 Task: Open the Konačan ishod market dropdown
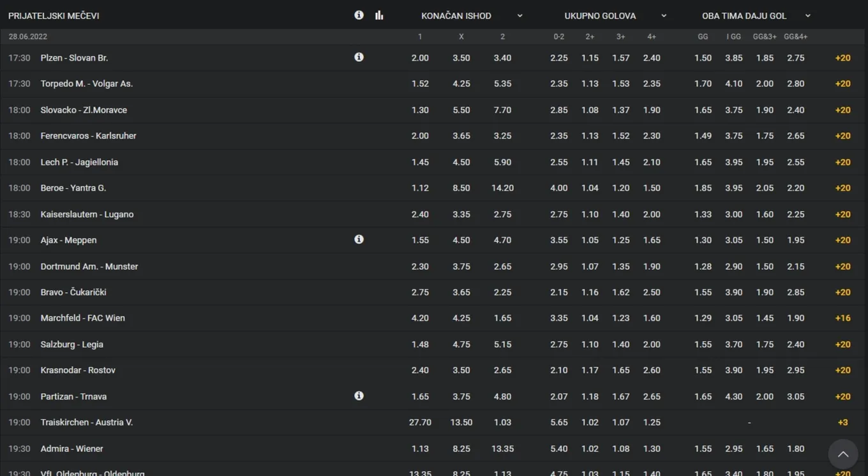pyautogui.click(x=472, y=16)
